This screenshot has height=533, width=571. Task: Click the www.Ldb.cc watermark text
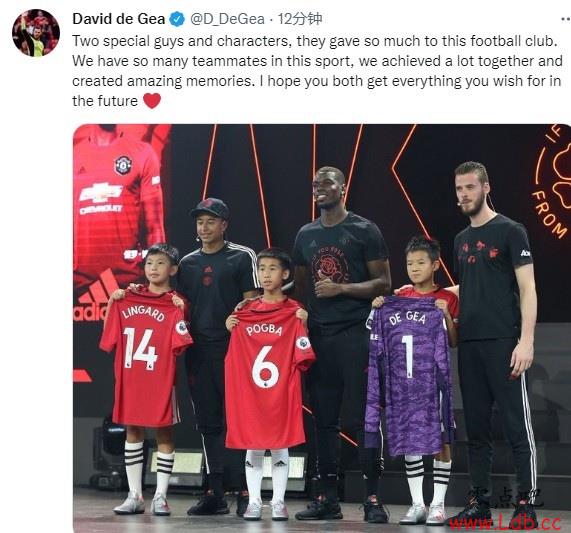tap(505, 523)
